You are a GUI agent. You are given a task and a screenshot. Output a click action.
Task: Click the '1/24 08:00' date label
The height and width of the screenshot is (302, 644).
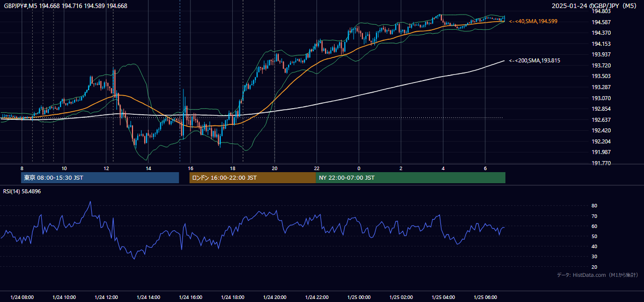click(x=22, y=297)
